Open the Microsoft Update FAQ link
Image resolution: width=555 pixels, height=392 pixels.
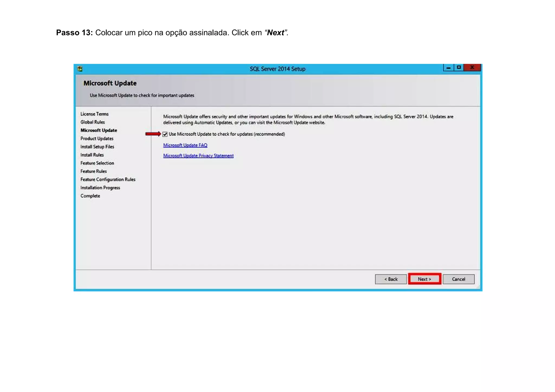(x=185, y=145)
